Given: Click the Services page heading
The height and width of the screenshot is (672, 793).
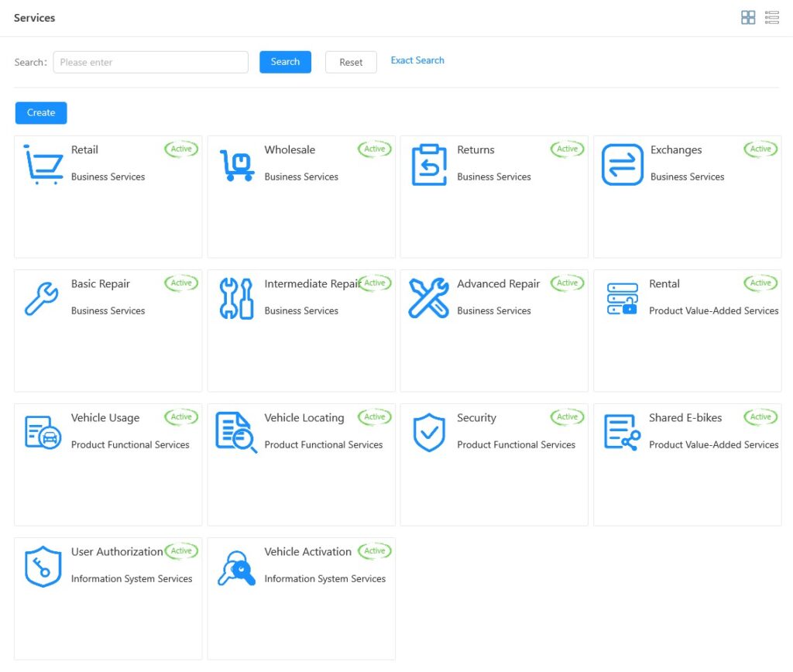Looking at the screenshot, I should coord(34,18).
